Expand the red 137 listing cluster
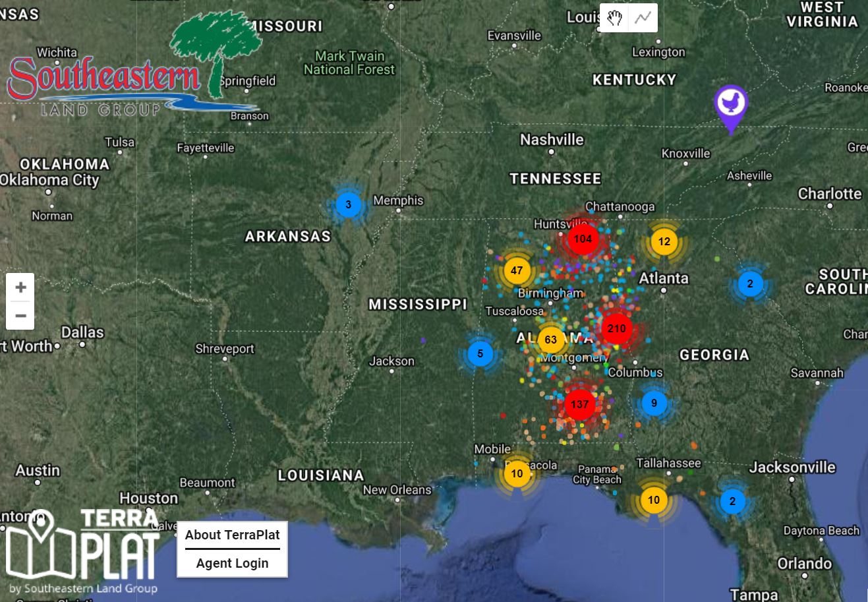The image size is (868, 602). click(579, 404)
